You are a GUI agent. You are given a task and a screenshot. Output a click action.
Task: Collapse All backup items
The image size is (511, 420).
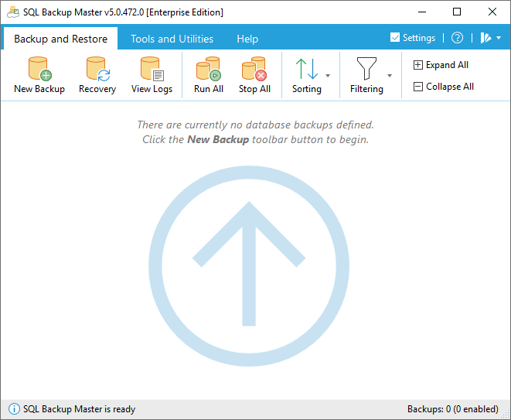443,87
